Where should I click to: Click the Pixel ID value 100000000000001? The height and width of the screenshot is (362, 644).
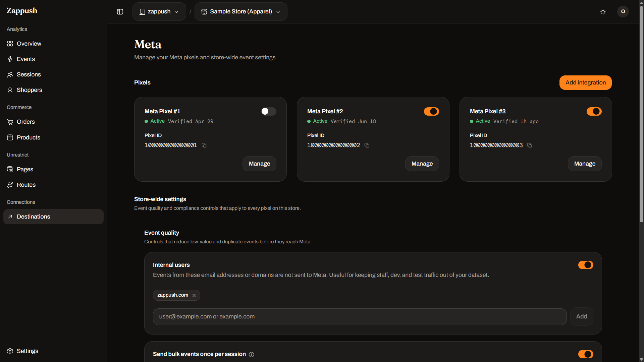[171, 145]
